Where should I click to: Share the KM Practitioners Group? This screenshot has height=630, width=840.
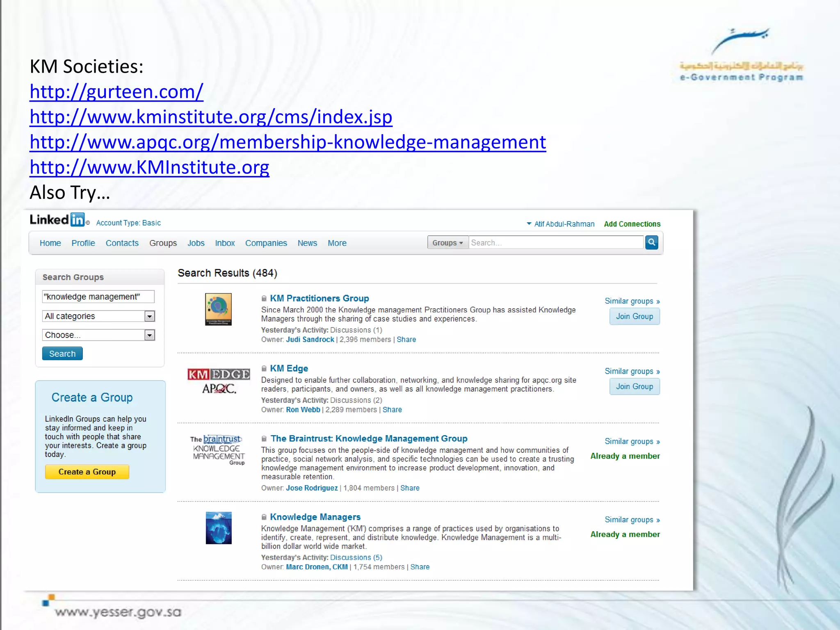(406, 340)
